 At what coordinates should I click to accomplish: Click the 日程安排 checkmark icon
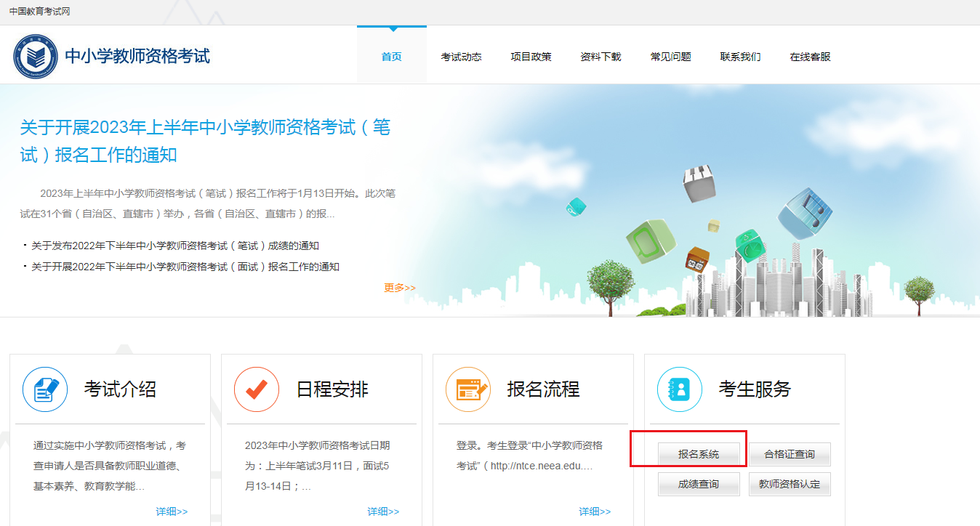click(257, 389)
